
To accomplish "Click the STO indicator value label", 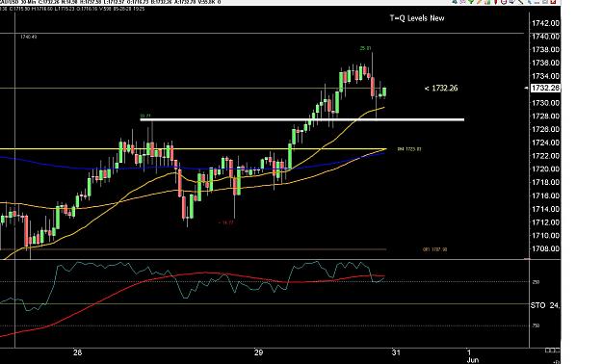I will [545, 305].
